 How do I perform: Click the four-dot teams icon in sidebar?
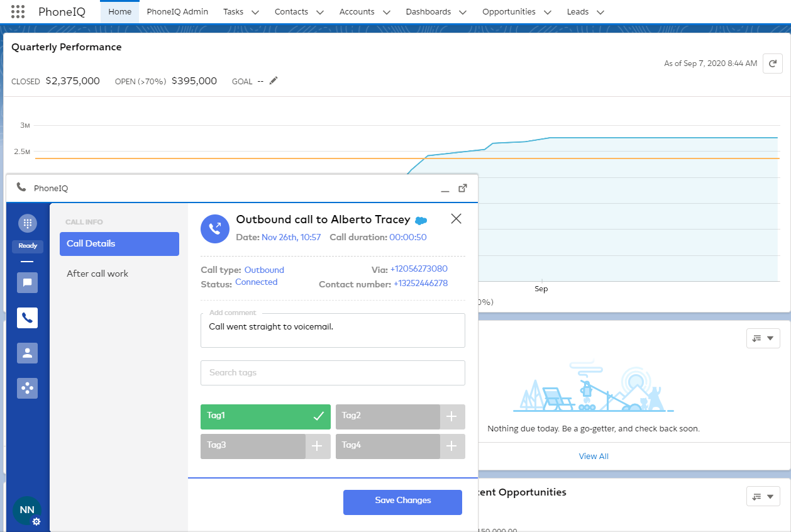[x=28, y=388]
